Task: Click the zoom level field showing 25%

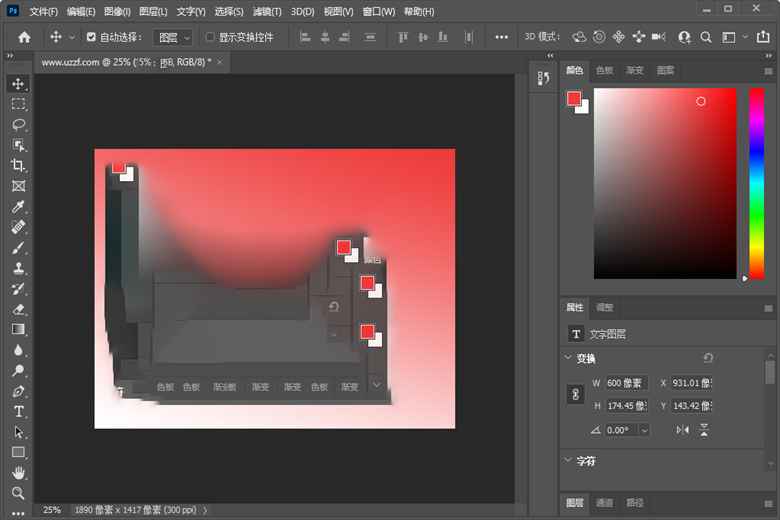Action: [52, 510]
